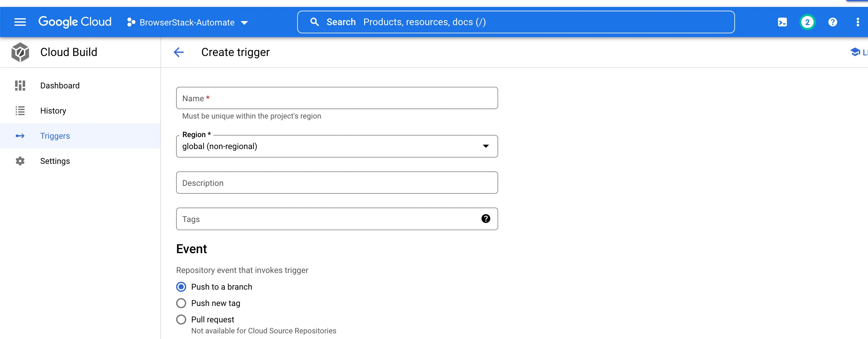Click the Google Cloud logo link
The width and height of the screenshot is (868, 339).
click(75, 22)
